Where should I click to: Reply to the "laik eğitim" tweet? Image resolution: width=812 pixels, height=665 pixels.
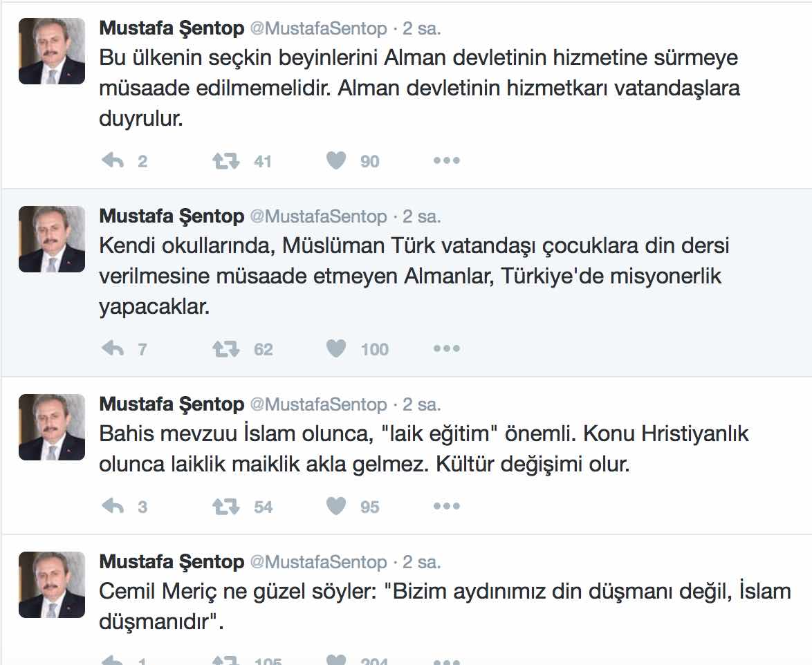tap(113, 507)
